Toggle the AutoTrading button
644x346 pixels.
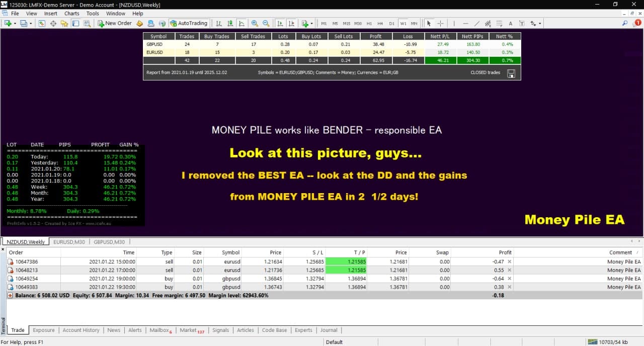[x=189, y=23]
